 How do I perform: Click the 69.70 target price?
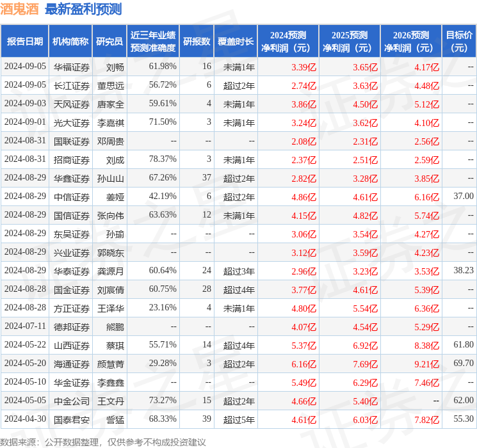coord(464,363)
